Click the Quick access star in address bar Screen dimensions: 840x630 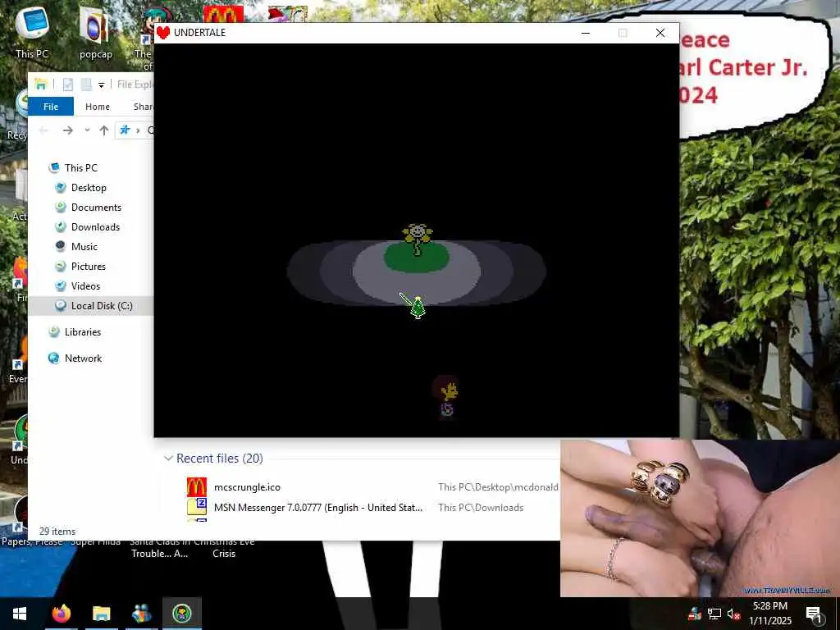[x=125, y=130]
